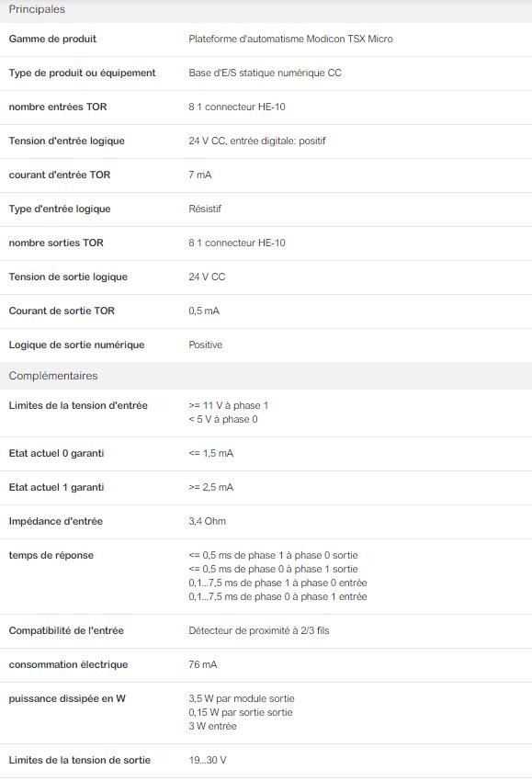The height and width of the screenshot is (781, 532).
Task: Click the 24 V CC entrée digitale positif value
Action: point(257,141)
